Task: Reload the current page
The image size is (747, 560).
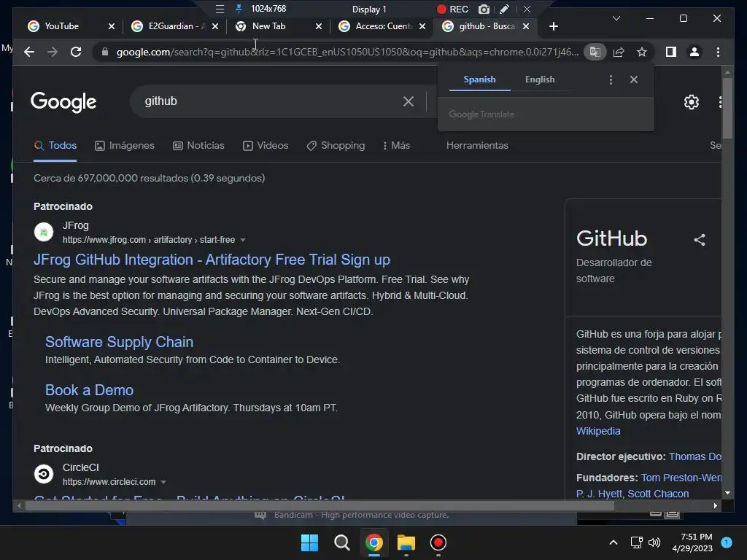Action: pyautogui.click(x=76, y=52)
